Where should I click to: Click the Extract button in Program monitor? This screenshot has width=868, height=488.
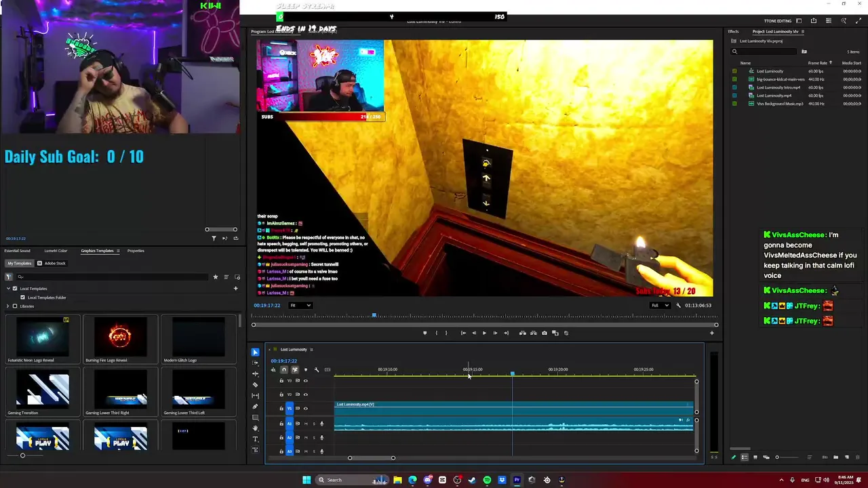coord(534,333)
